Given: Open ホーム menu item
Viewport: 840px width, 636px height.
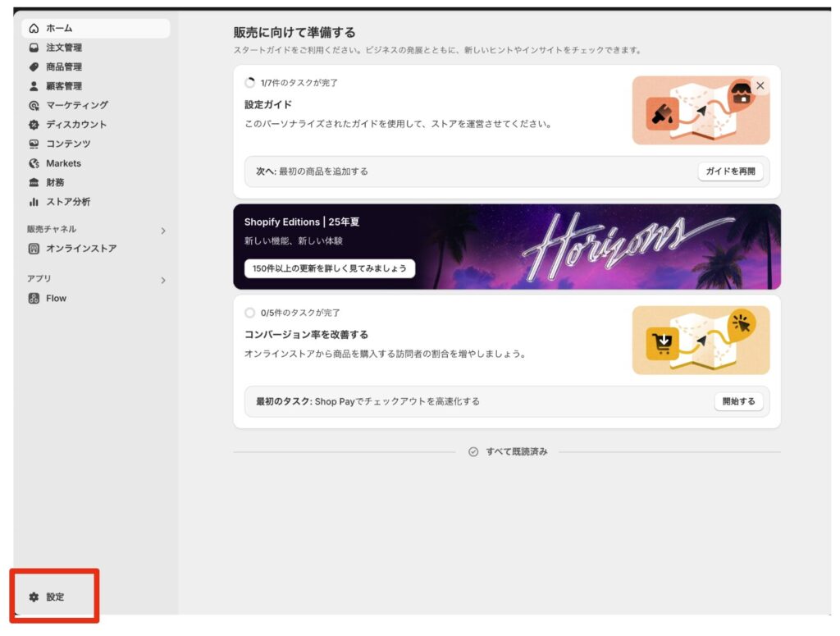Looking at the screenshot, I should tap(96, 29).
